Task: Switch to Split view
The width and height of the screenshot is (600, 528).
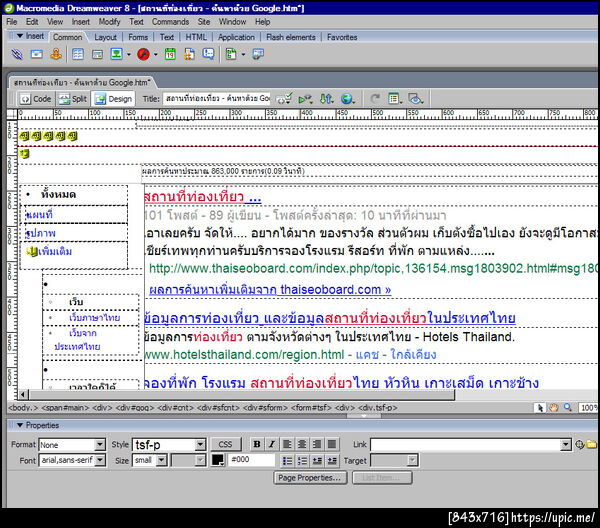Action: pyautogui.click(x=72, y=99)
